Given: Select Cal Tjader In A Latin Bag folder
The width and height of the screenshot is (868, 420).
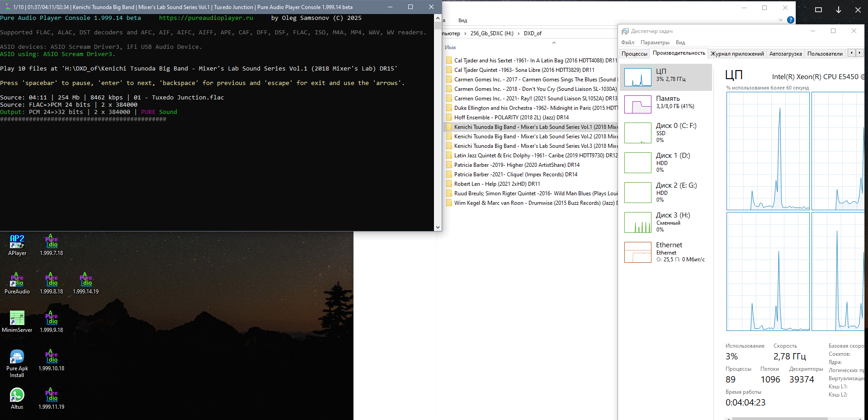Looking at the screenshot, I should pyautogui.click(x=531, y=61).
